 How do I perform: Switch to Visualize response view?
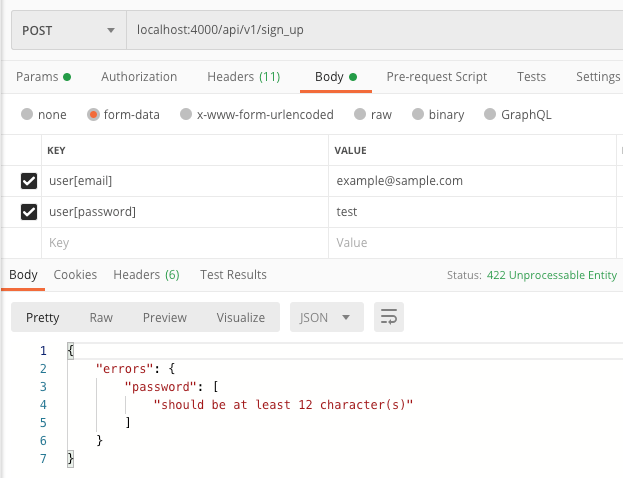241,317
